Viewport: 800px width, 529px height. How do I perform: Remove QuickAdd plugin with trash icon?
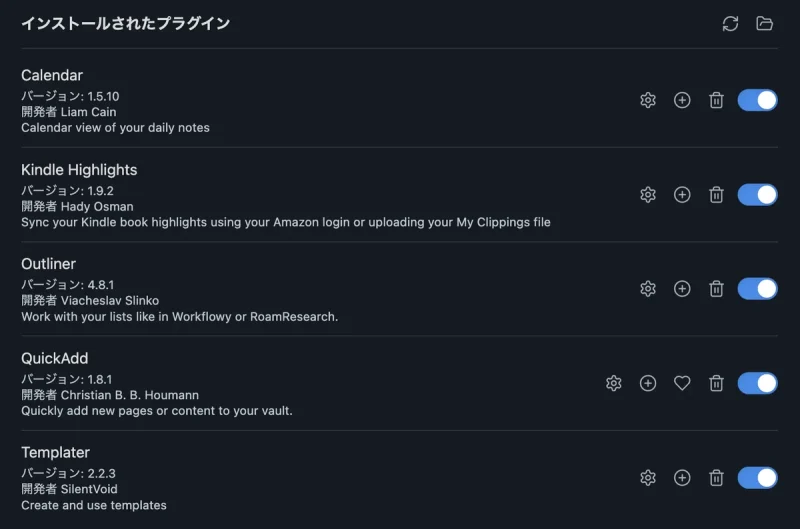716,383
